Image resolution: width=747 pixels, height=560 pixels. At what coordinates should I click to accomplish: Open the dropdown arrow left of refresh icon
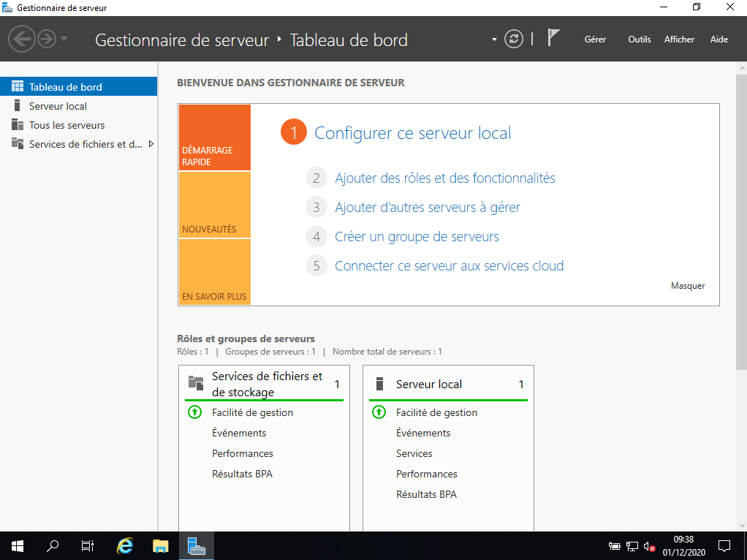(494, 39)
